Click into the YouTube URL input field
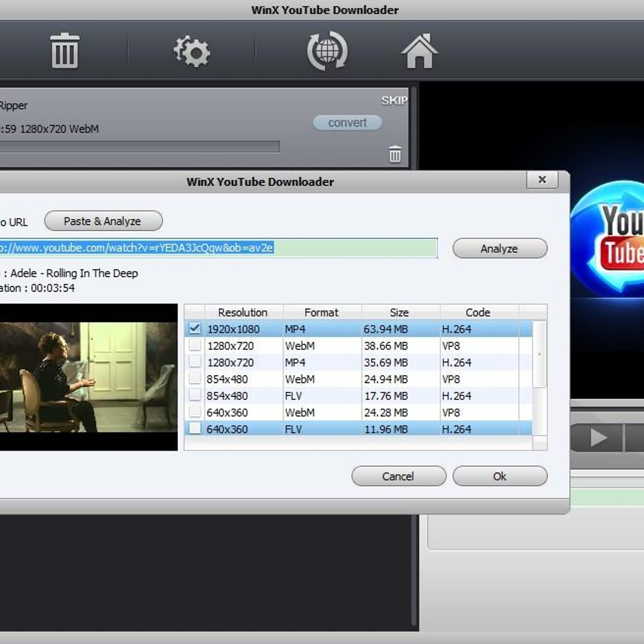The image size is (644, 644). (218, 248)
